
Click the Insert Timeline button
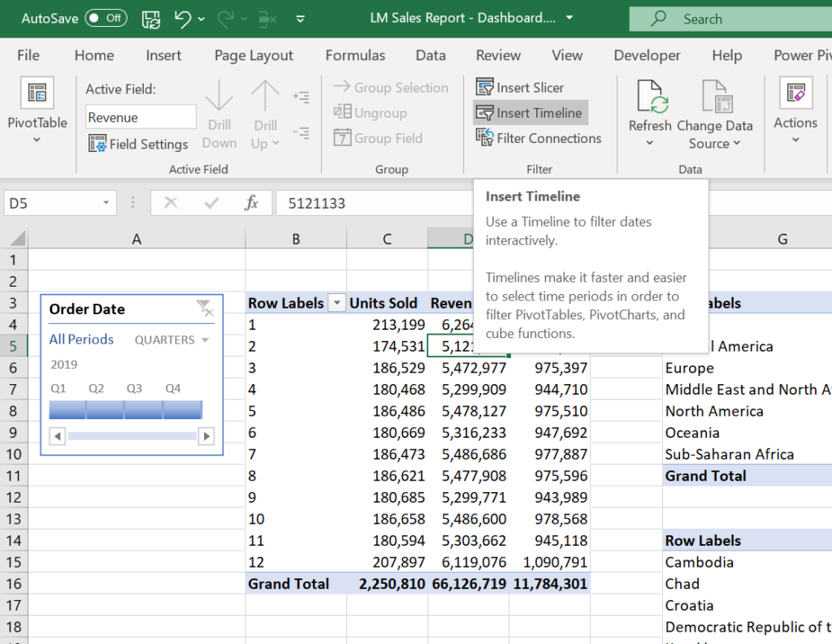coord(530,113)
